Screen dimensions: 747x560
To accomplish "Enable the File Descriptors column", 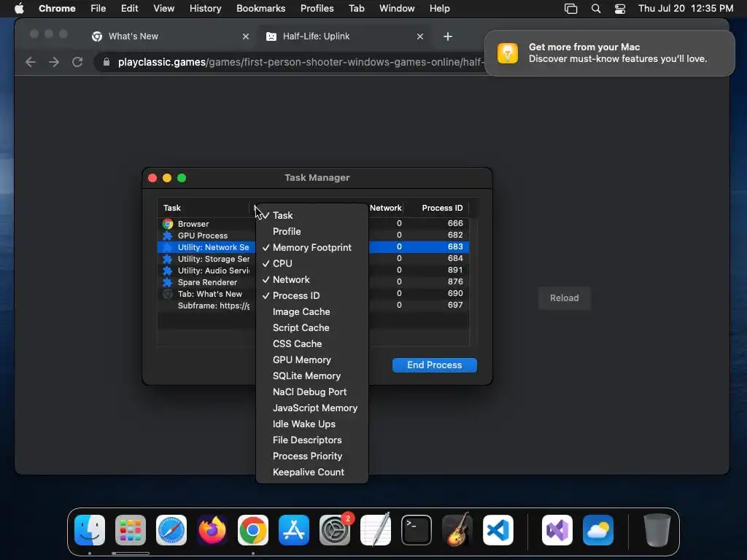I will point(312,440).
